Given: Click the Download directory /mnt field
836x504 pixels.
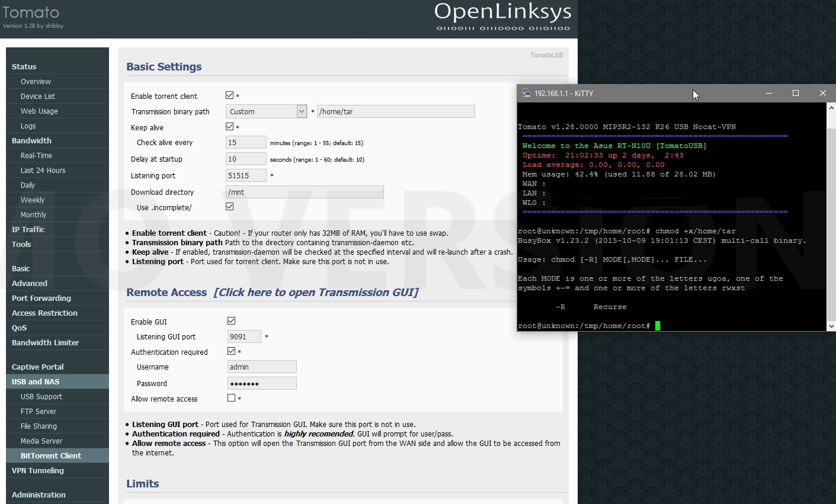Looking at the screenshot, I should pyautogui.click(x=305, y=192).
